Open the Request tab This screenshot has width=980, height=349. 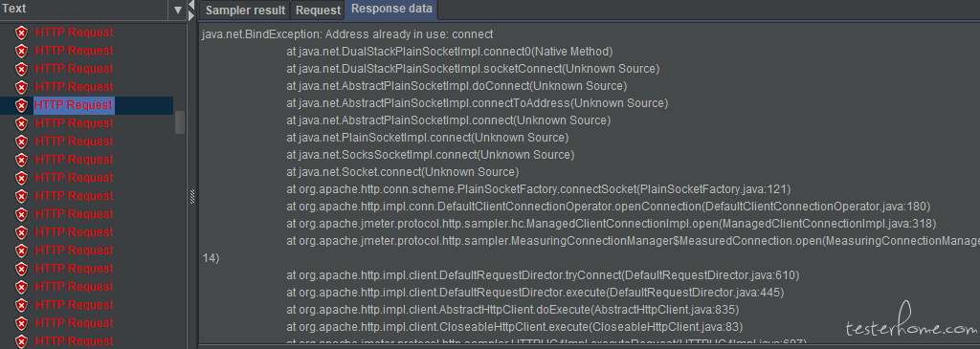(x=318, y=11)
